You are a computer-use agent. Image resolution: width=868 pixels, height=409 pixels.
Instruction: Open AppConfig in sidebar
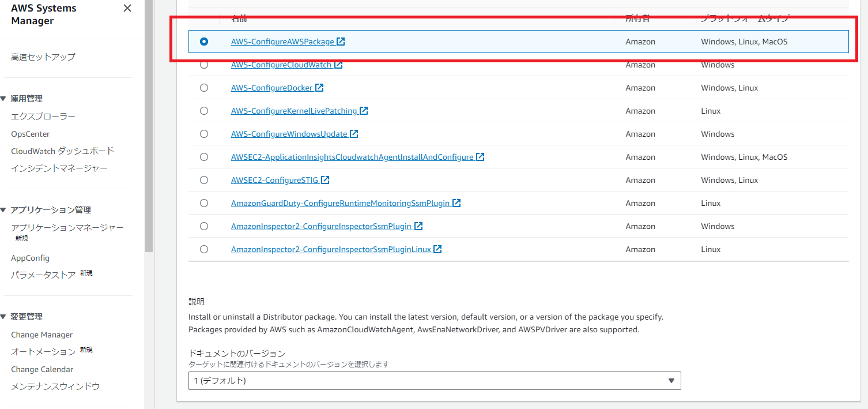click(x=31, y=258)
